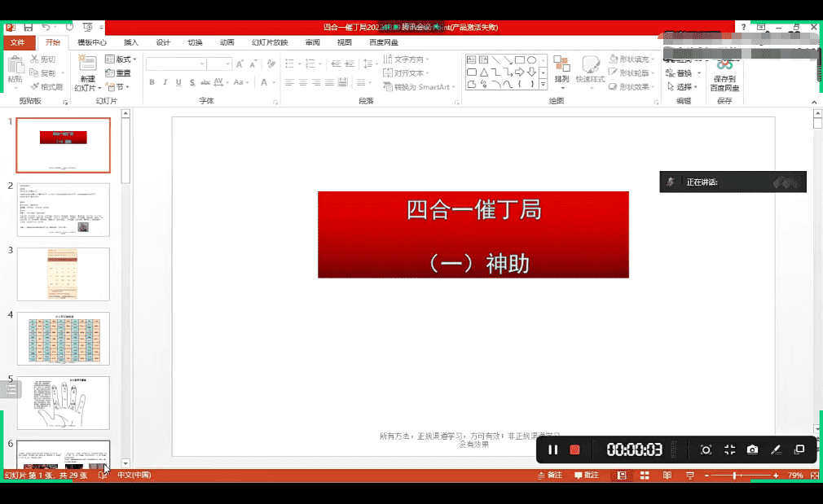Open the Insert (插入) ribbon tab
The image size is (823, 504).
[x=131, y=42]
